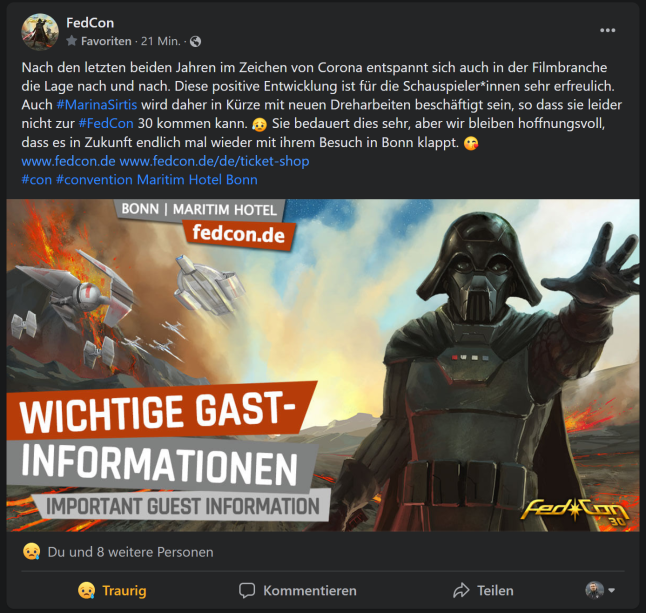Click the Teilen button
Image resolution: width=646 pixels, height=613 pixels.
[483, 590]
